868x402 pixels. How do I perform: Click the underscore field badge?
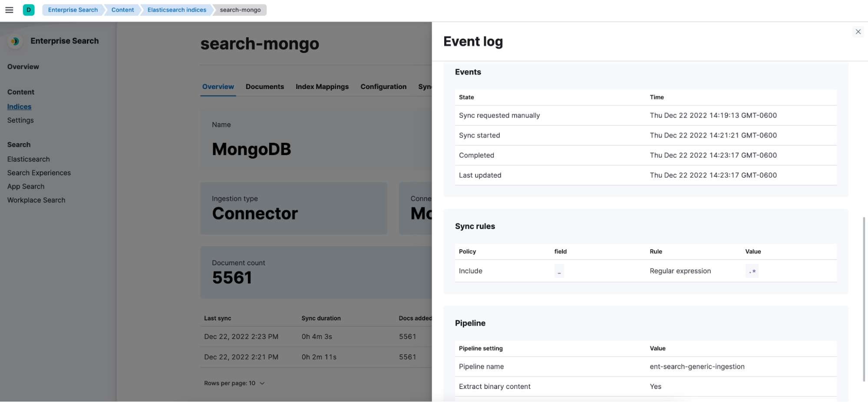559,271
